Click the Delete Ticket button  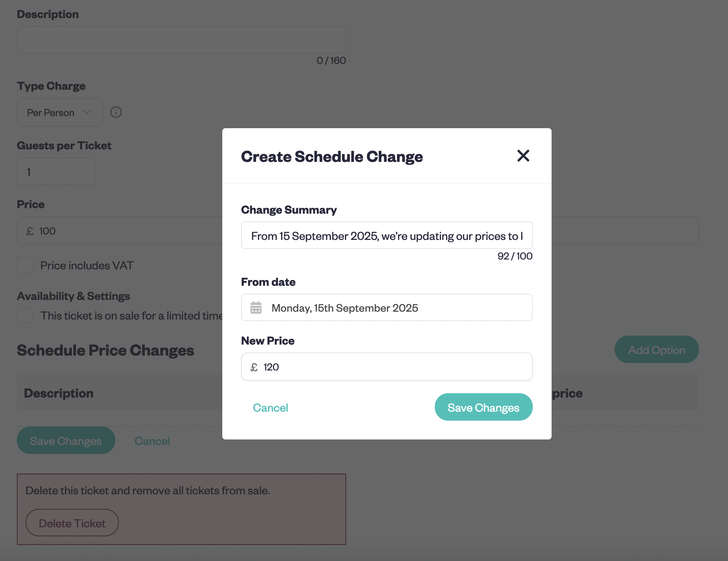[72, 523]
